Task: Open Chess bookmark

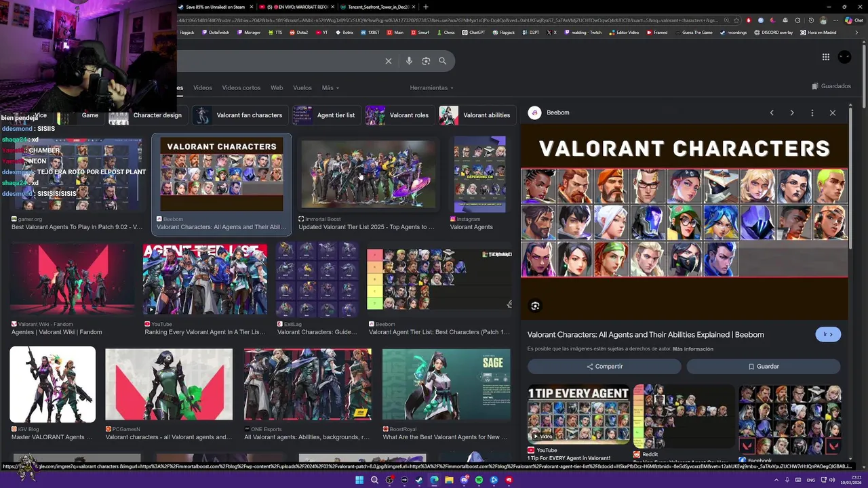Action: pyautogui.click(x=446, y=33)
